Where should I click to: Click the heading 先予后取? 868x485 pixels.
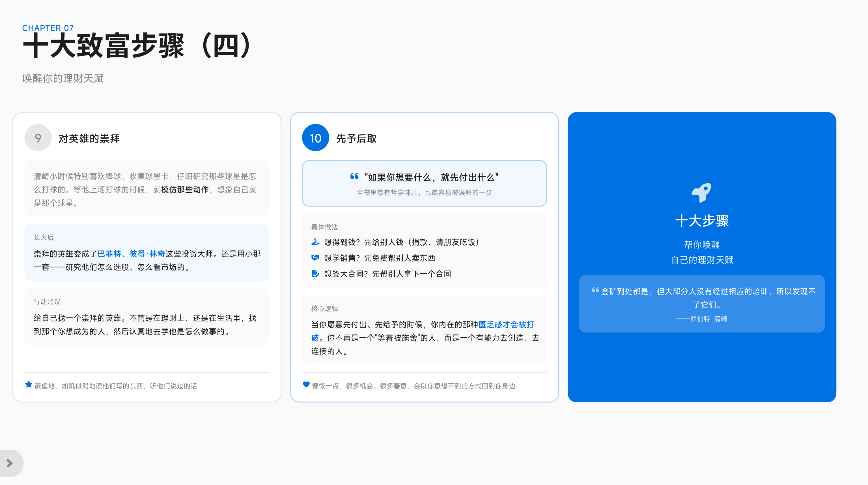[x=356, y=138]
